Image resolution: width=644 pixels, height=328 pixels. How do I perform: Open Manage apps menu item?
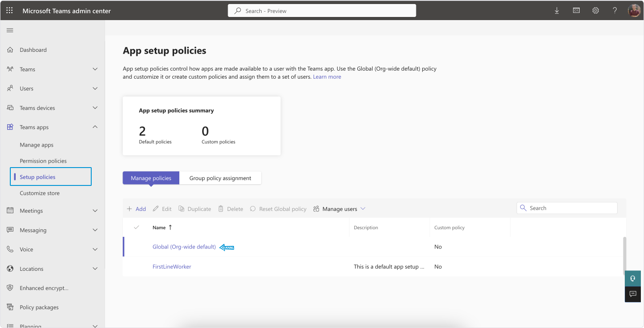click(x=37, y=145)
